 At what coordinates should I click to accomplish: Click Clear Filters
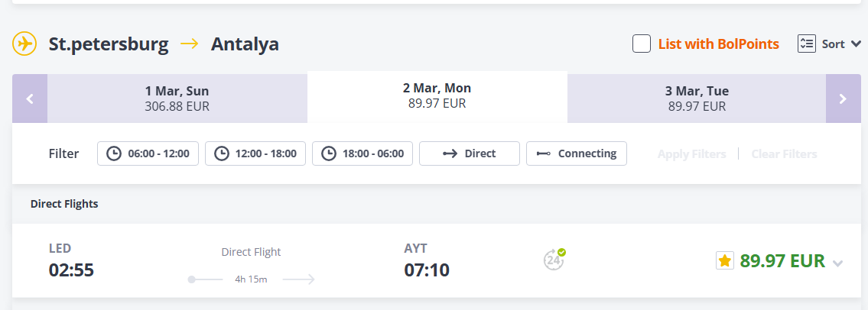point(784,154)
